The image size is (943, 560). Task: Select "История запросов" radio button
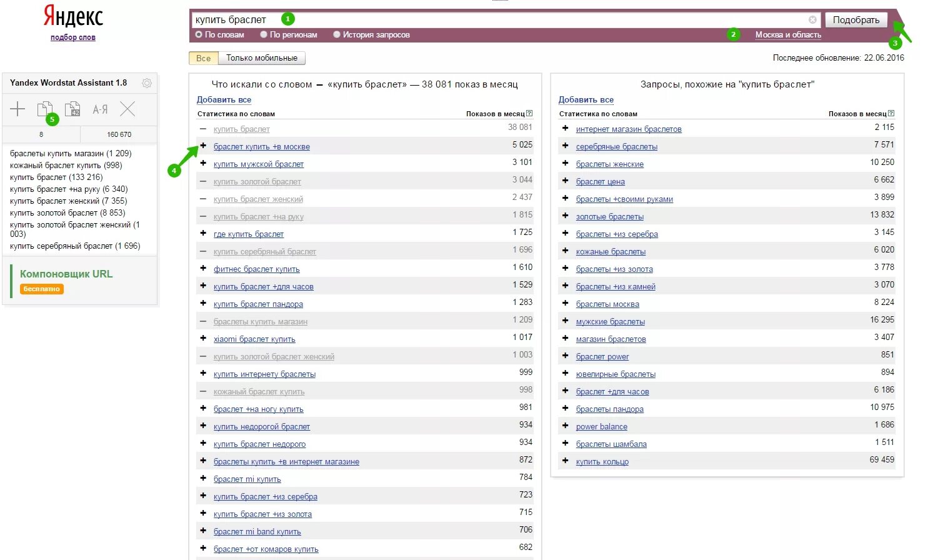pos(337,35)
